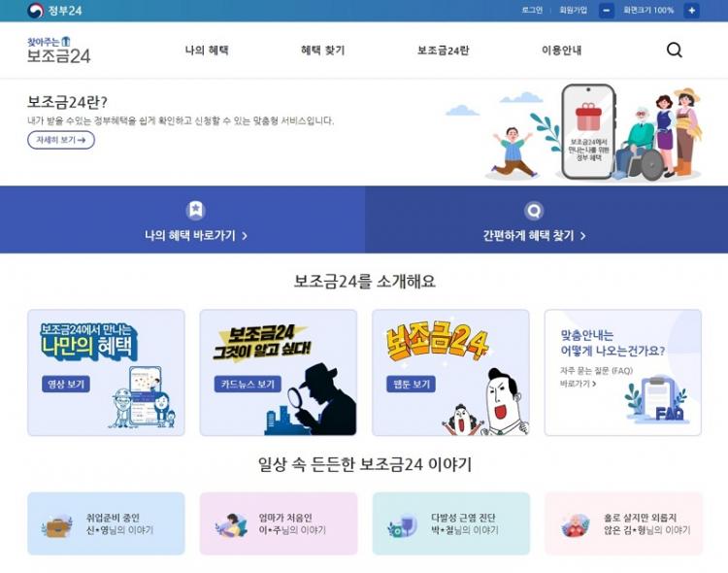Open the 이용안내 menu
Screen dimensions: 728x573
[561, 51]
